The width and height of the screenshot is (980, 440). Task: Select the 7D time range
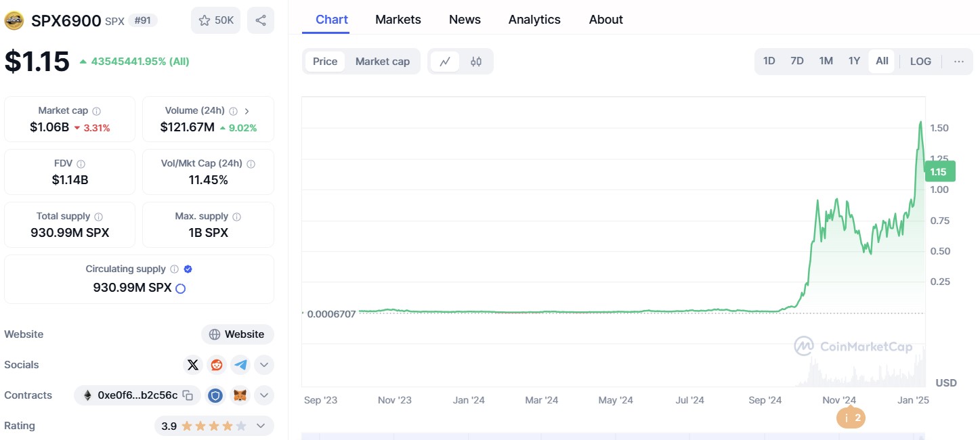pos(797,61)
